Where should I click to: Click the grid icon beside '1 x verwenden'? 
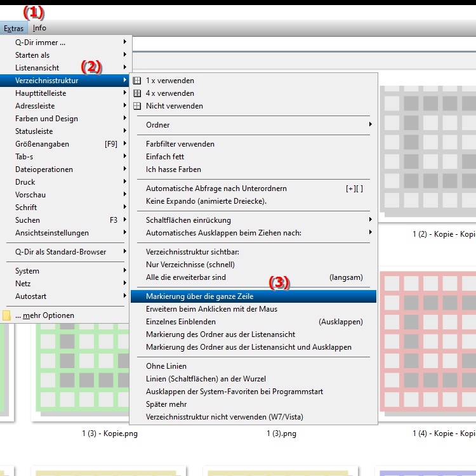(136, 81)
